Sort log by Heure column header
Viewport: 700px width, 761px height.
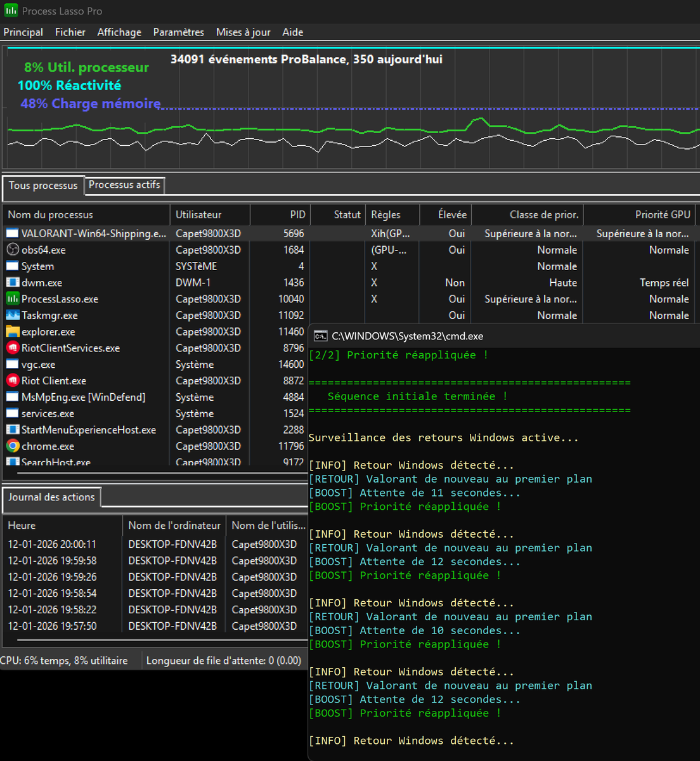pyautogui.click(x=62, y=525)
